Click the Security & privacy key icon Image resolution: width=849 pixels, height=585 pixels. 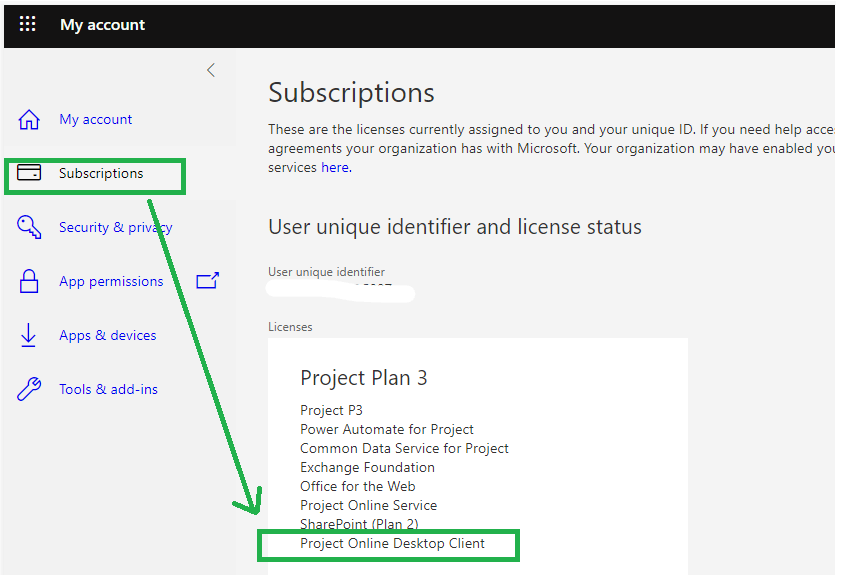(x=29, y=227)
